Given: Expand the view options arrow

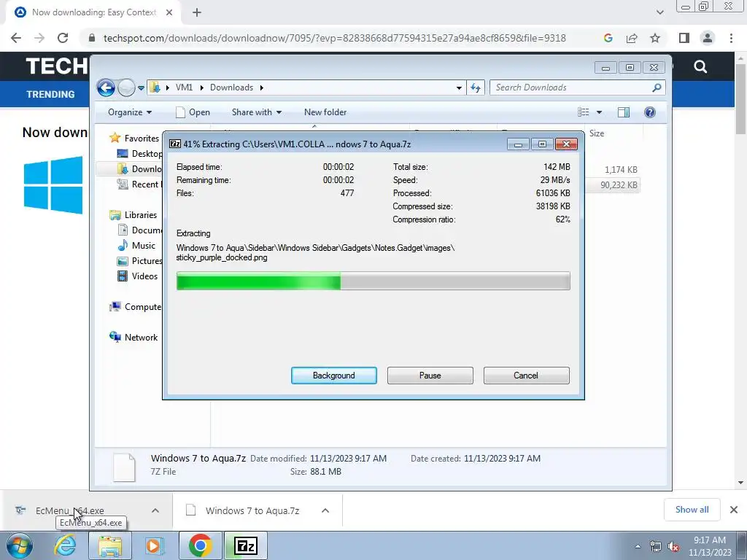Looking at the screenshot, I should [x=600, y=112].
